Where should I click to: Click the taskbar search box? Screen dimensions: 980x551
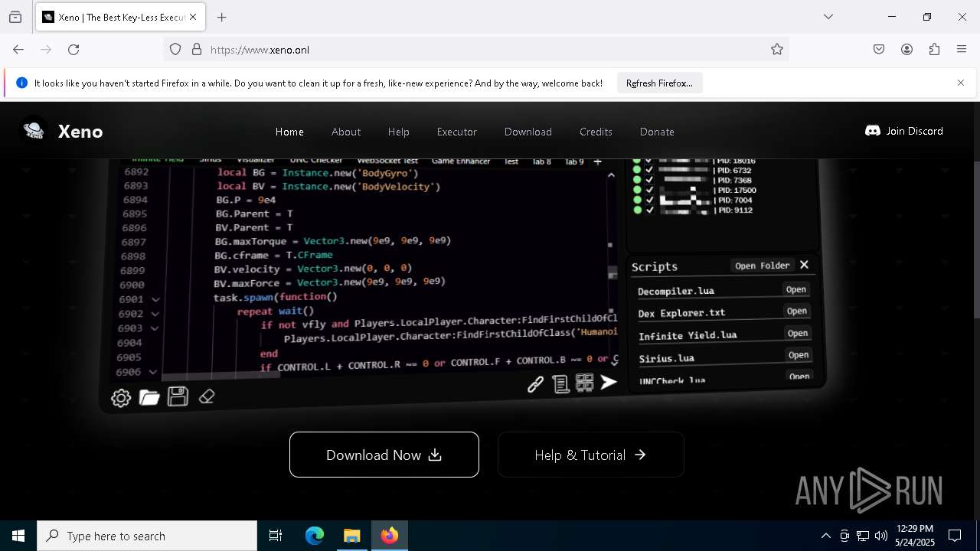point(147,536)
